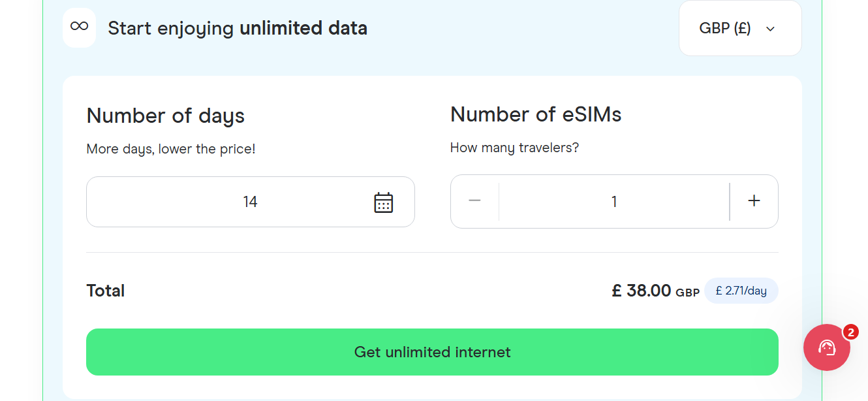Click the headset symbol on red button
This screenshot has width=868, height=401.
(826, 347)
